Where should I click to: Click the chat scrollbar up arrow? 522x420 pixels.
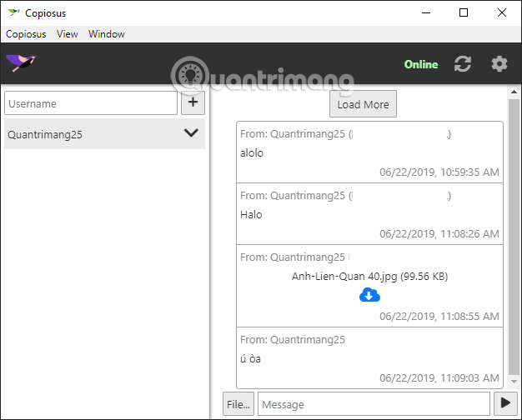tap(514, 92)
